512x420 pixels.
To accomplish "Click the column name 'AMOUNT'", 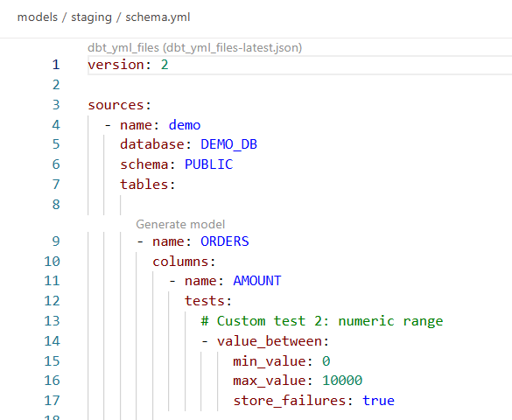I will click(257, 281).
